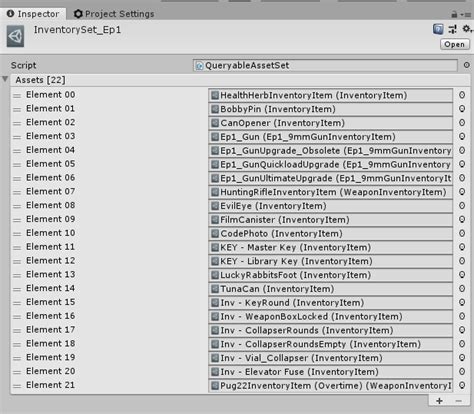The height and width of the screenshot is (414, 474).
Task: Open the object picker for Ep1_Gun
Action: pyautogui.click(x=462, y=136)
